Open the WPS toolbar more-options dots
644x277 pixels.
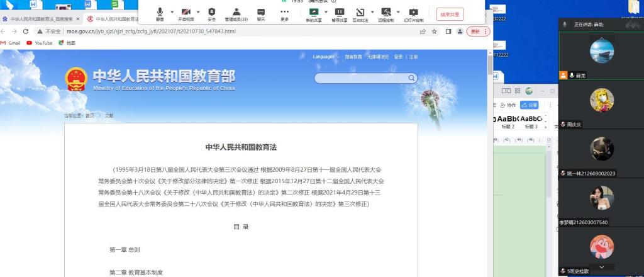click(550, 105)
